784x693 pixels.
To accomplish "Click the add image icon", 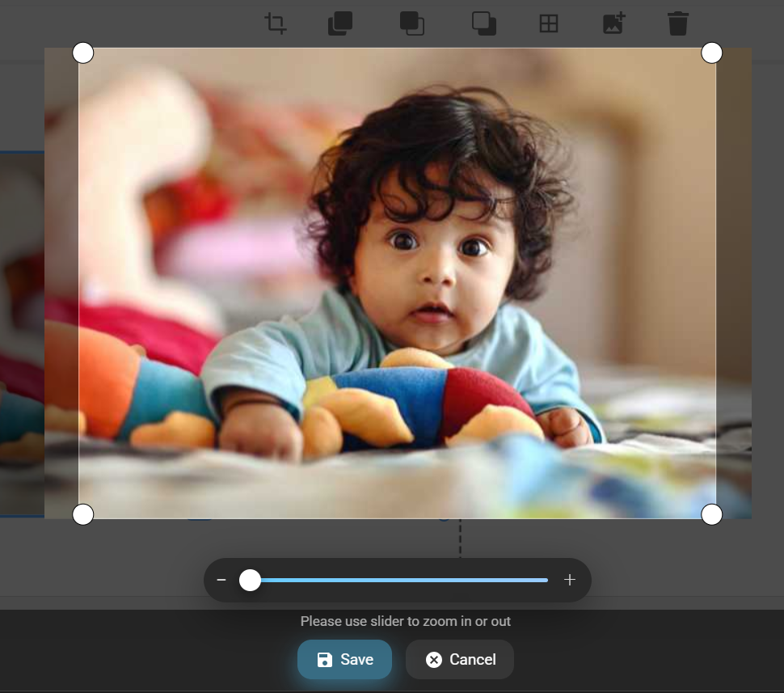I will 614,23.
